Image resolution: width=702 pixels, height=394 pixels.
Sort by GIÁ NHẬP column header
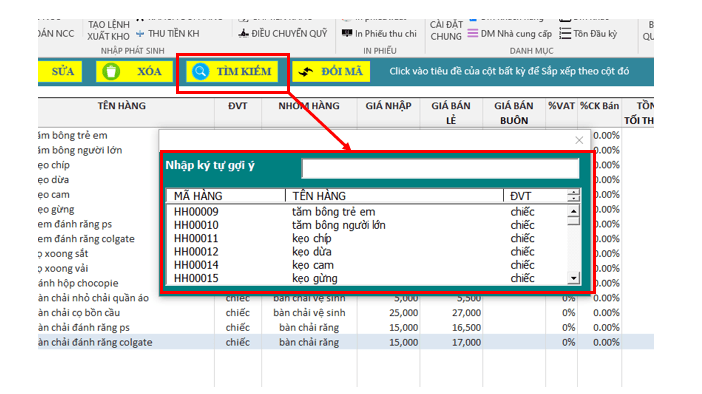click(388, 106)
